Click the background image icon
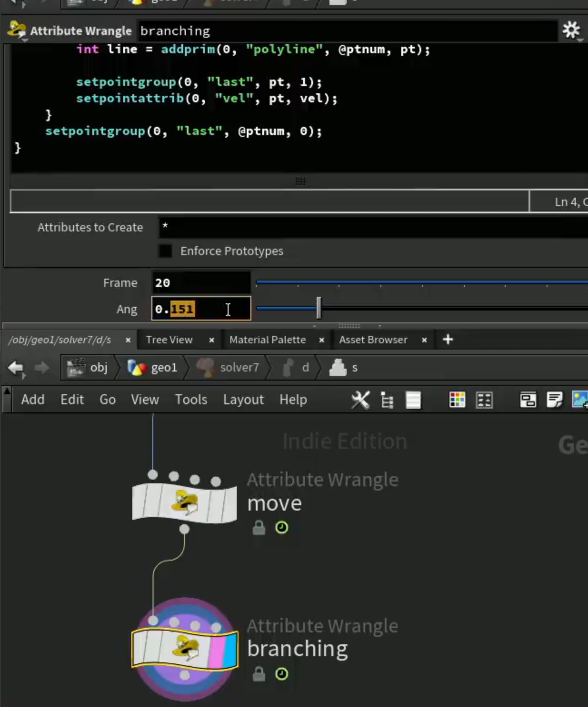The height and width of the screenshot is (707, 588). click(x=580, y=400)
